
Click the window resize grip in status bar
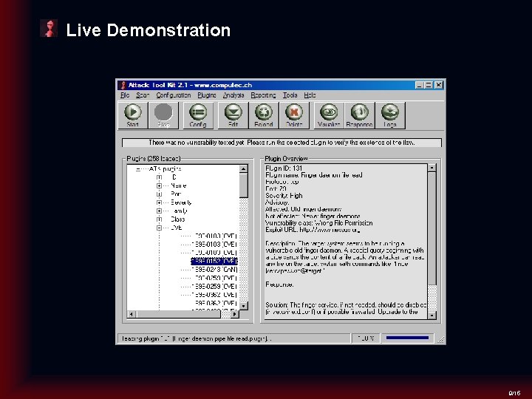pos(441,339)
